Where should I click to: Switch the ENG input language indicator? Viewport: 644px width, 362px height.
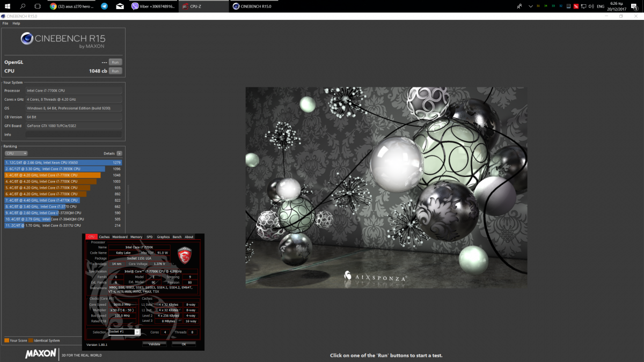click(601, 6)
